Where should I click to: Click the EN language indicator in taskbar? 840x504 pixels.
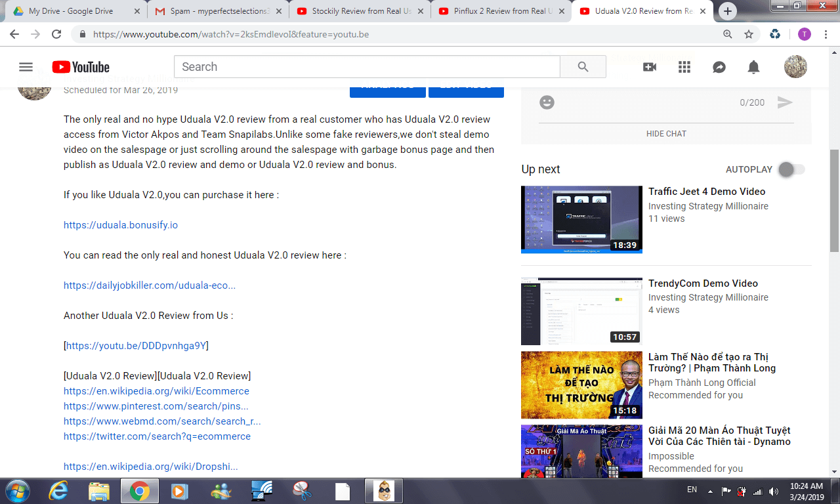[x=692, y=490]
